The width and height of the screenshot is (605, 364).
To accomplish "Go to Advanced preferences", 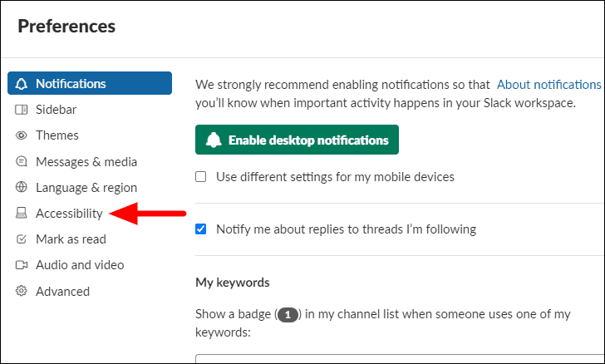I will pos(62,291).
